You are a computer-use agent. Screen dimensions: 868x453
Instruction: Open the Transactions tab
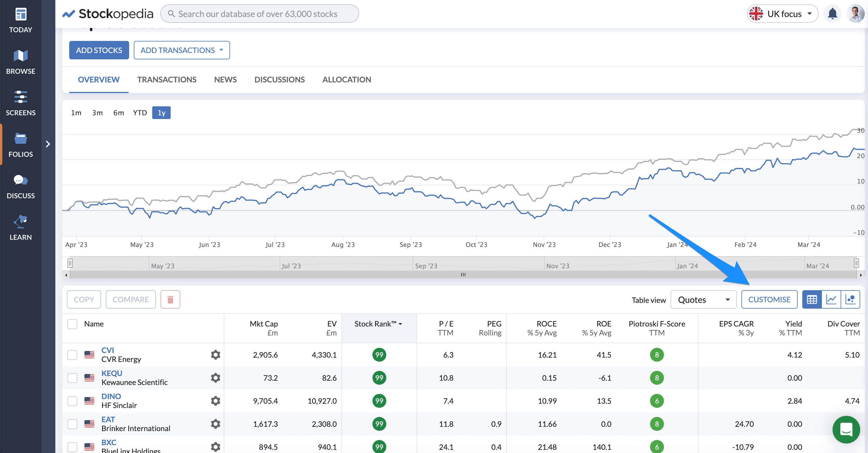[x=166, y=80]
